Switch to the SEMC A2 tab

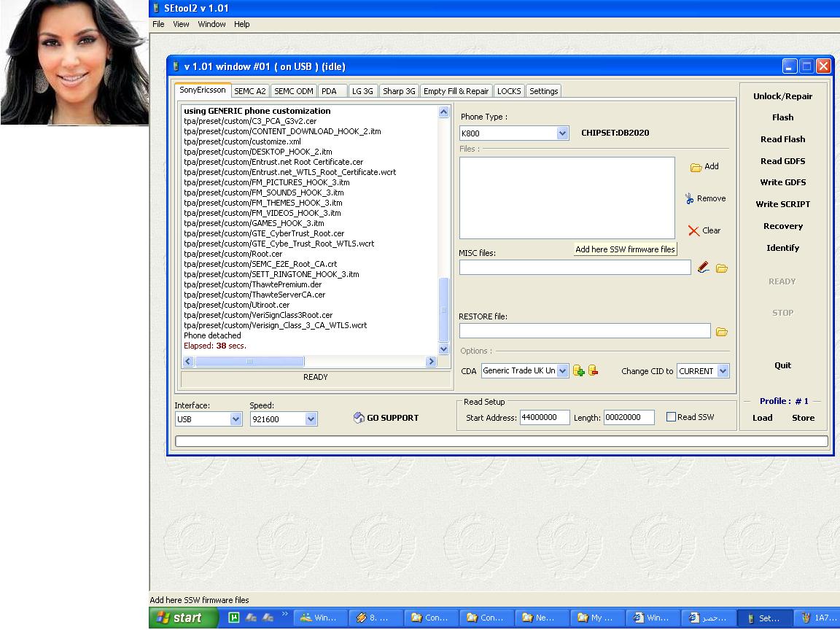[x=250, y=91]
